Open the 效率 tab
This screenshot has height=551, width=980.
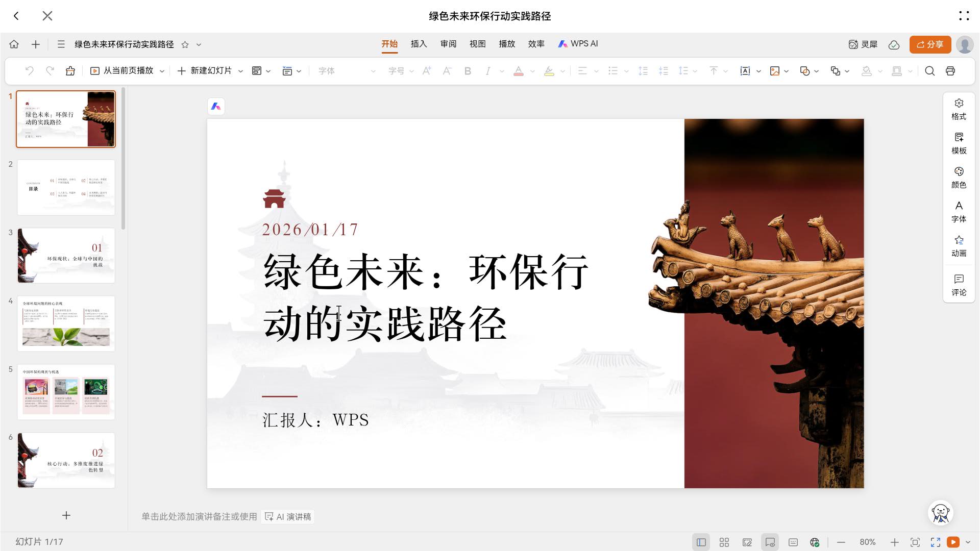coord(536,44)
